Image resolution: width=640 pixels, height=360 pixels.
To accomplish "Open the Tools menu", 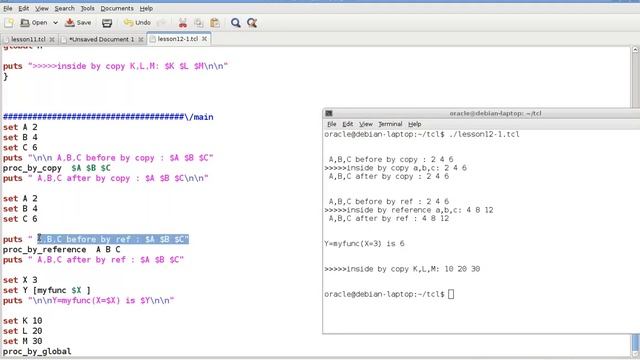I will tap(87, 8).
